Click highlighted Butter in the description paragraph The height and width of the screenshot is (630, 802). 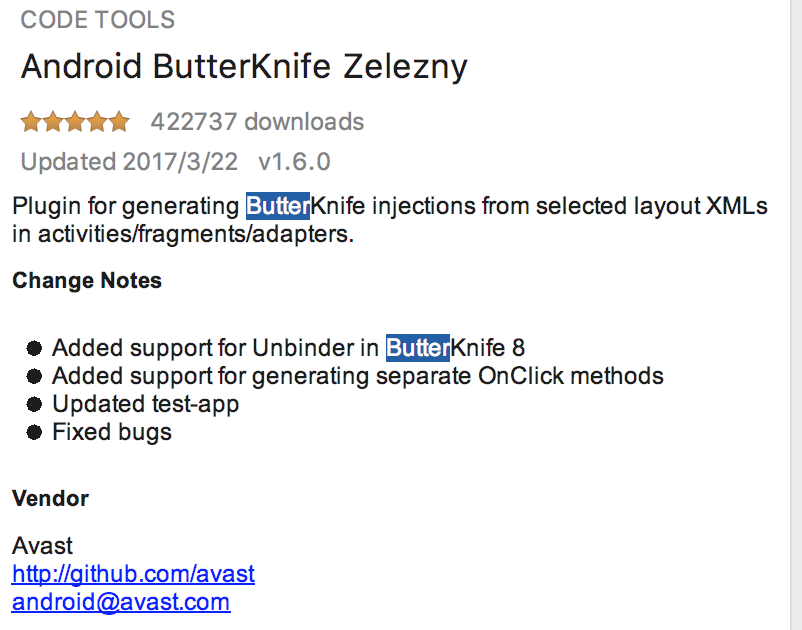(278, 206)
